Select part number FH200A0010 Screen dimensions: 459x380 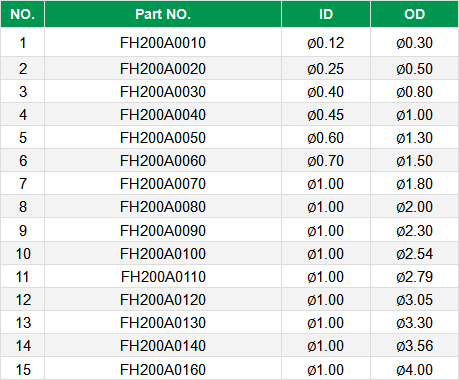(163, 43)
